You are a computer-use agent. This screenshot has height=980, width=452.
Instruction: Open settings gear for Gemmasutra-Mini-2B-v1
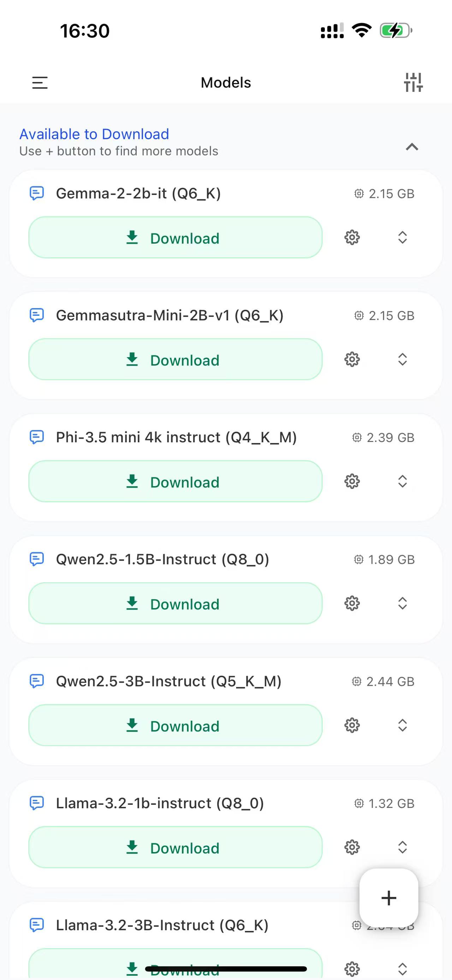pyautogui.click(x=352, y=359)
